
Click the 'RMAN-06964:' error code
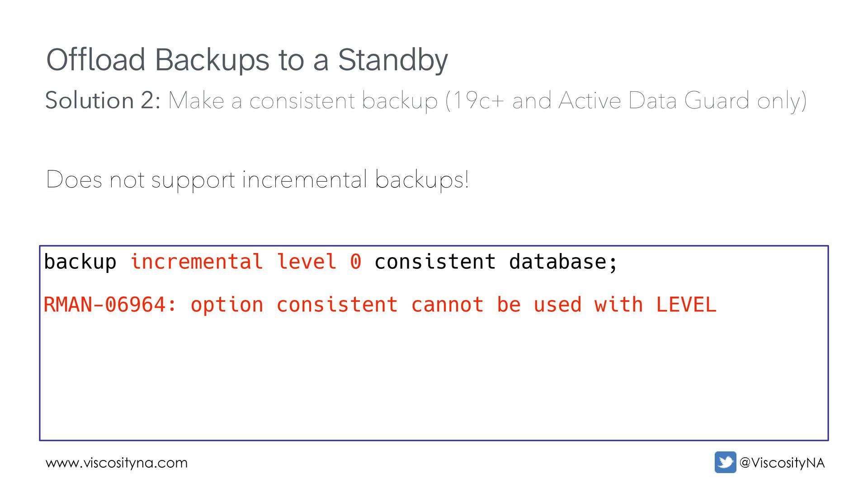110,305
